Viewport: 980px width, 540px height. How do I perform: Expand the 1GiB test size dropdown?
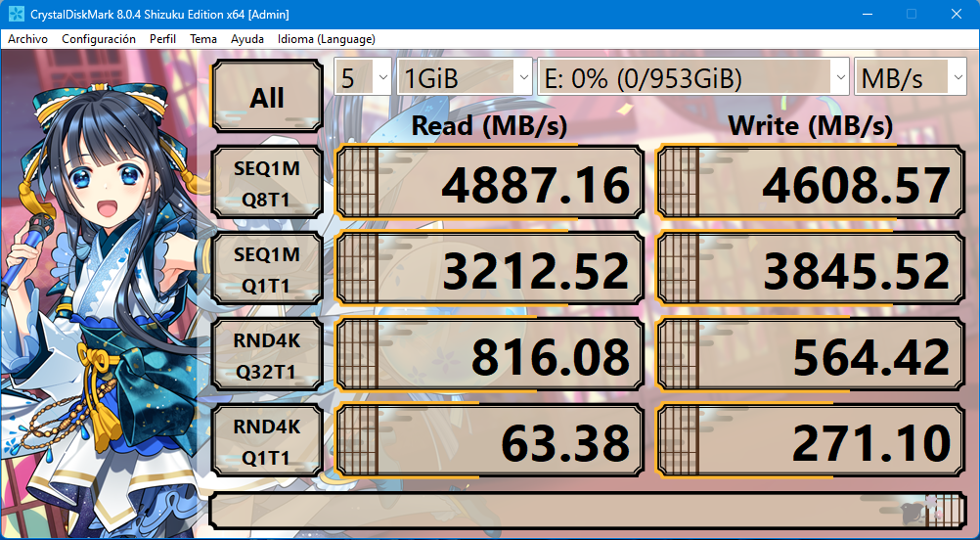(x=465, y=77)
